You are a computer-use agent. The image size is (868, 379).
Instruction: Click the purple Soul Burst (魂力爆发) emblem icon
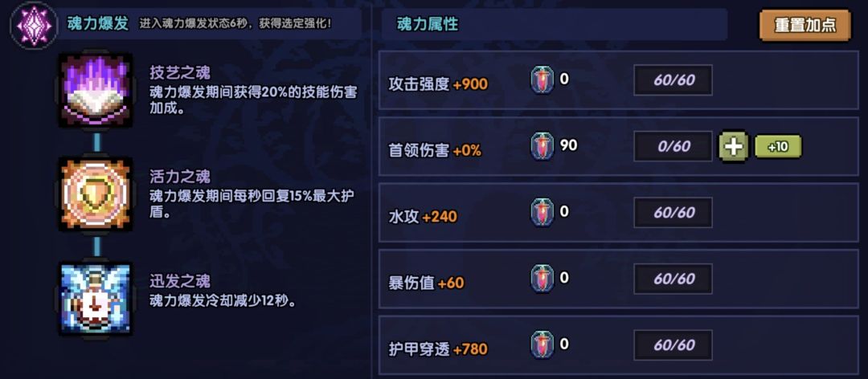click(x=34, y=26)
